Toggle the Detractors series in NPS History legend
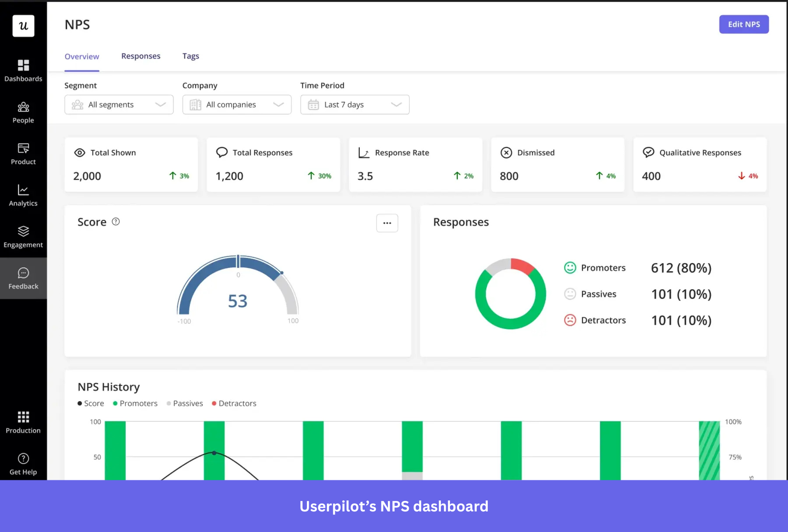 (x=233, y=403)
